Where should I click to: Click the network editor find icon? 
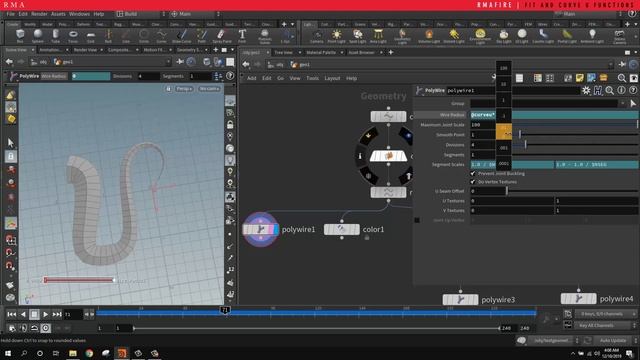pos(622,78)
